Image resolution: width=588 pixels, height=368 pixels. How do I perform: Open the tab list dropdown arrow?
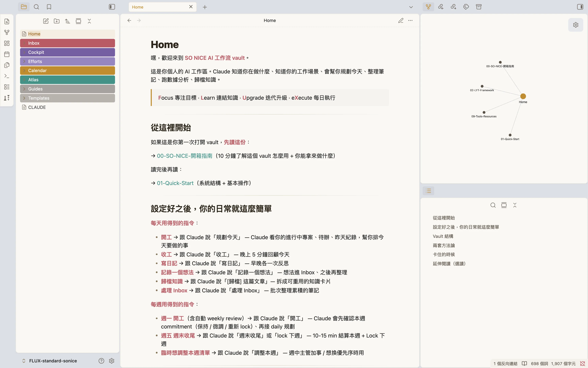411,7
